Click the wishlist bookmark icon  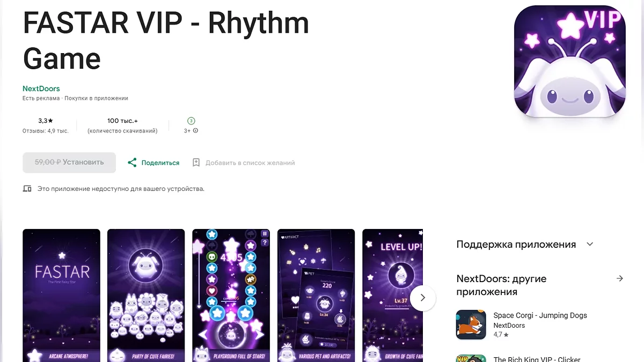tap(196, 162)
